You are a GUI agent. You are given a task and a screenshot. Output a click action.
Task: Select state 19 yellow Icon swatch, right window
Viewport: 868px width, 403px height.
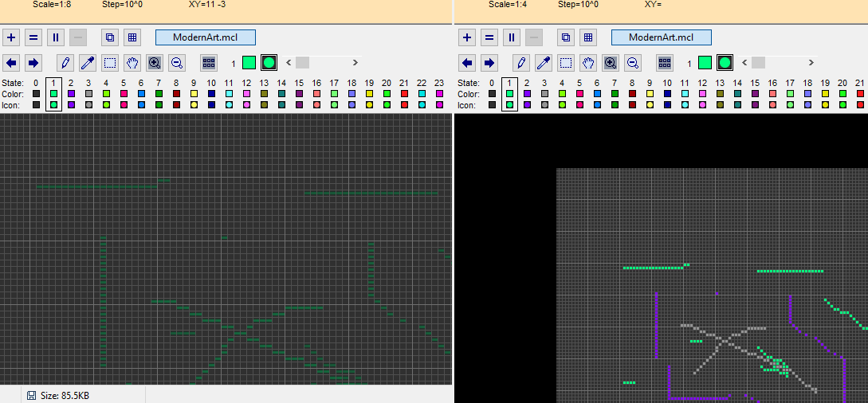(825, 104)
